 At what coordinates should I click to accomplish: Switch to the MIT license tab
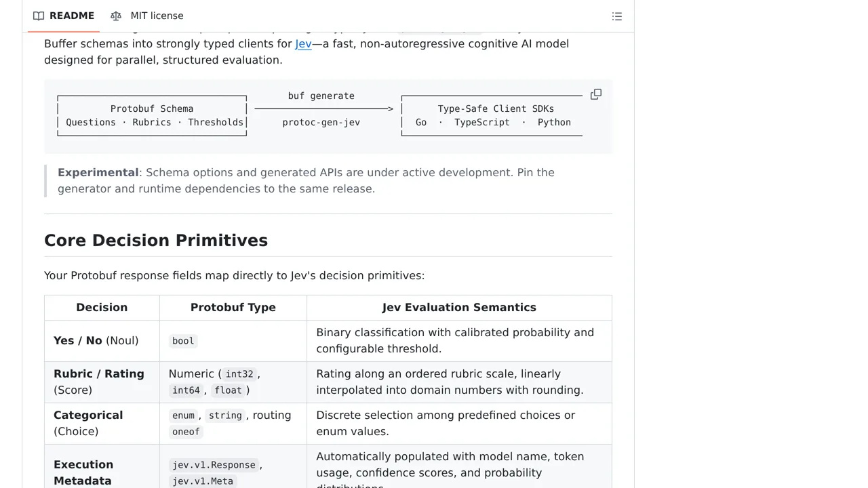coord(146,16)
